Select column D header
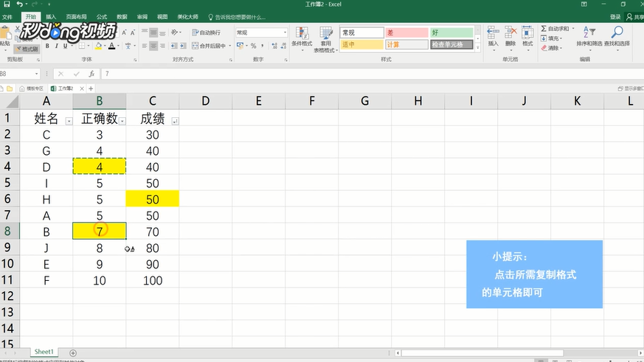The height and width of the screenshot is (362, 644). [x=205, y=101]
